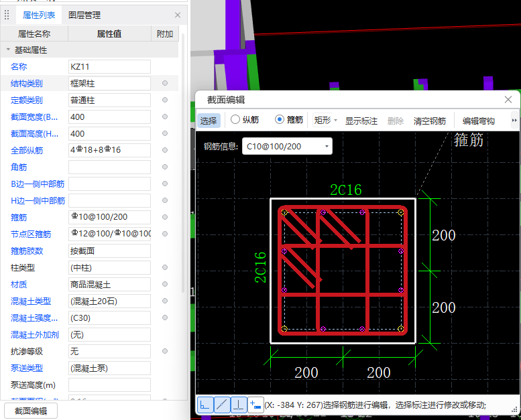The image size is (521, 420).
Task: Toggle 附加 circle for 抗渗等级
Action: coord(165,351)
